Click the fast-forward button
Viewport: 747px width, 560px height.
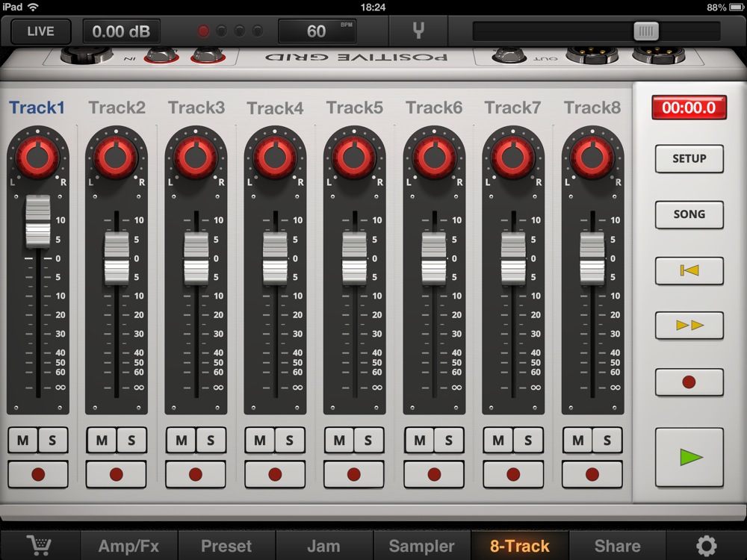[x=689, y=326]
